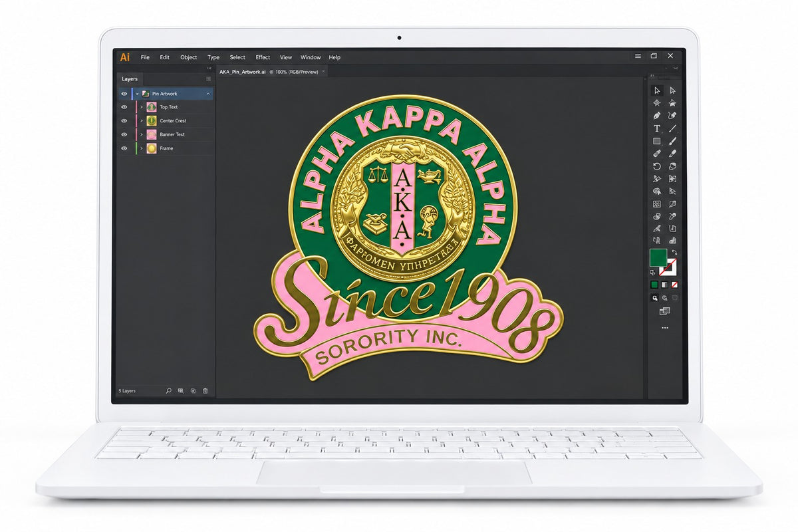Click the Illustrator Ai logo
Screen dimensions: 798x532
125,57
